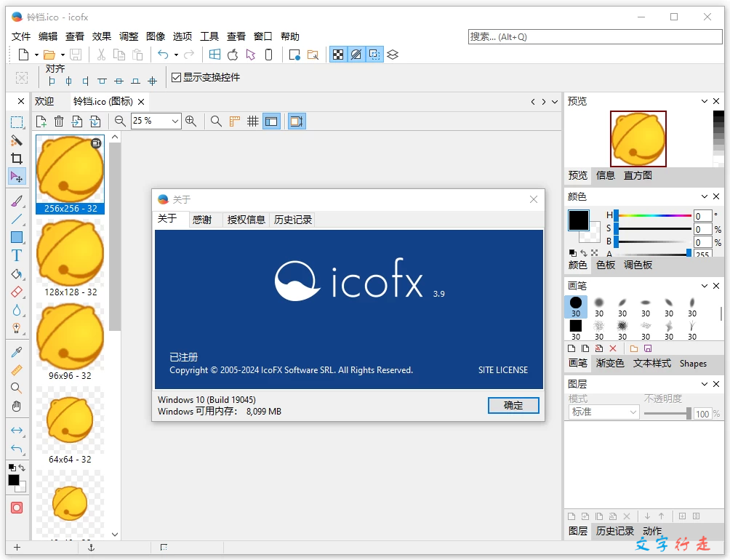
Task: Select the blur droplet tool
Action: pos(17,310)
